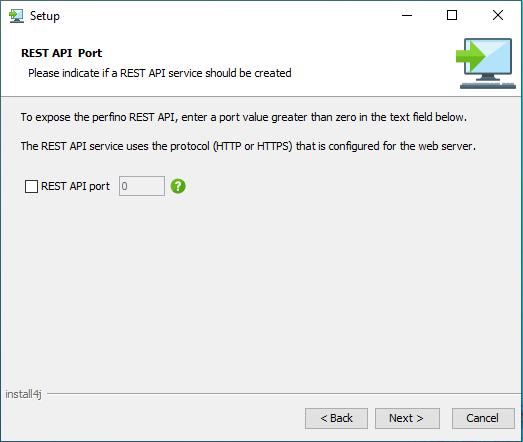Screen dimensions: 523x442
Task: Click the Next > button
Action: tap(407, 418)
